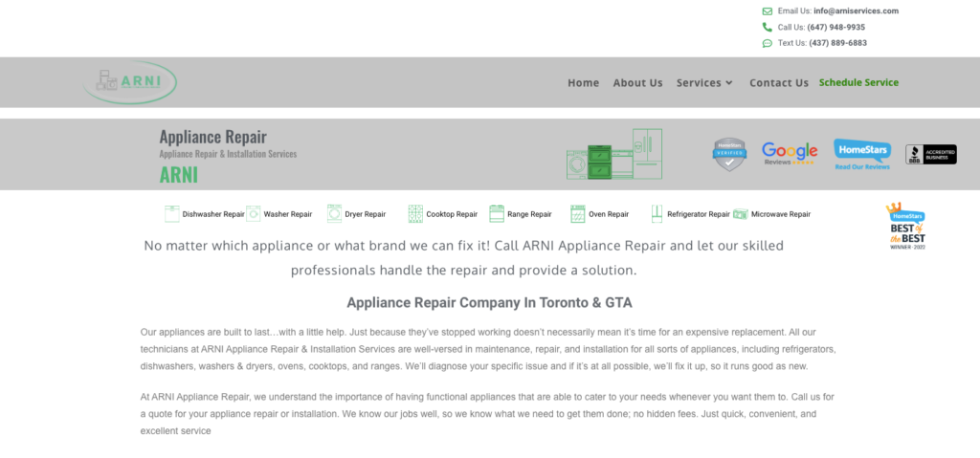The height and width of the screenshot is (458, 980).
Task: Click text number (437) 889-6883
Action: click(x=837, y=43)
